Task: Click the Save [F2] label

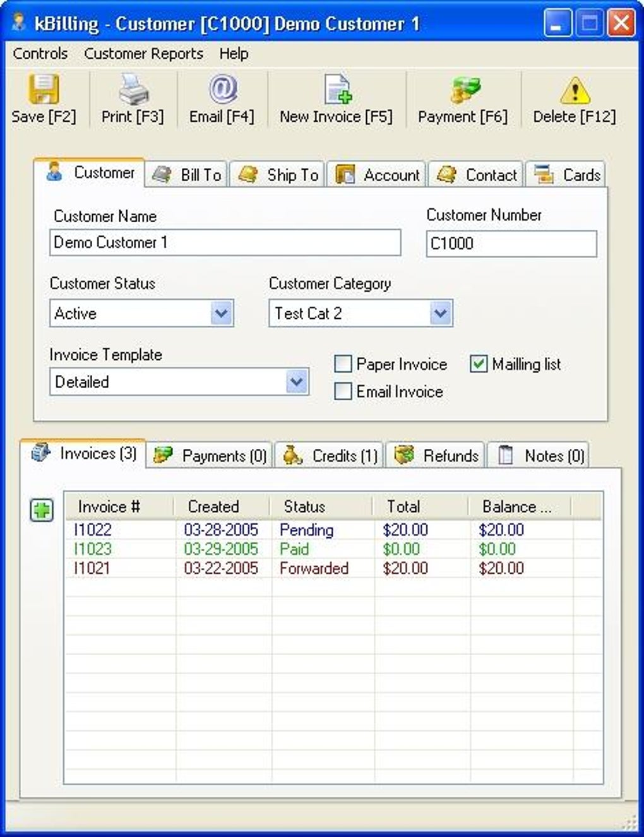Action: (x=44, y=117)
